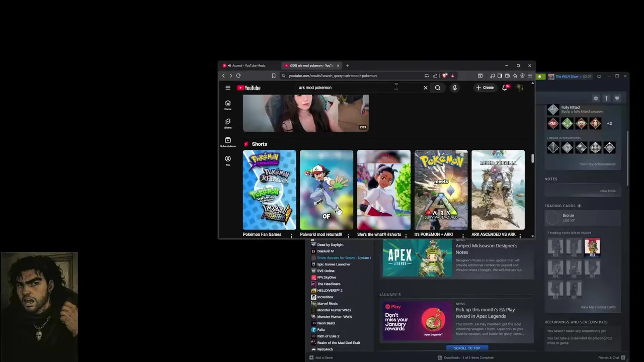Open Shorts from the YouTube sidebar

pyautogui.click(x=227, y=123)
